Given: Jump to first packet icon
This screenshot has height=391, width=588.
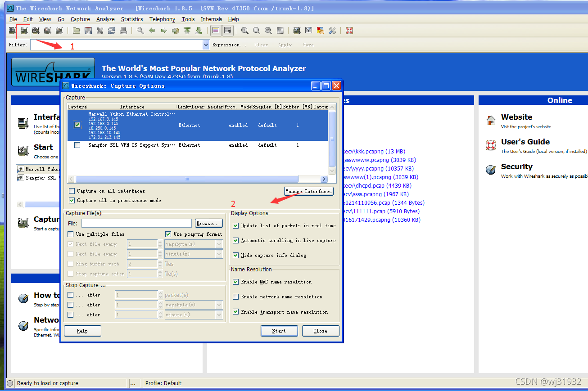Looking at the screenshot, I should (x=187, y=31).
